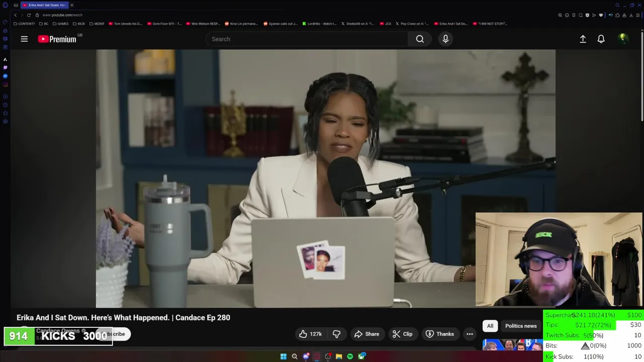Open the GAMES bookmarks folder
Viewport: 644px width, 362px height.
pos(60,24)
